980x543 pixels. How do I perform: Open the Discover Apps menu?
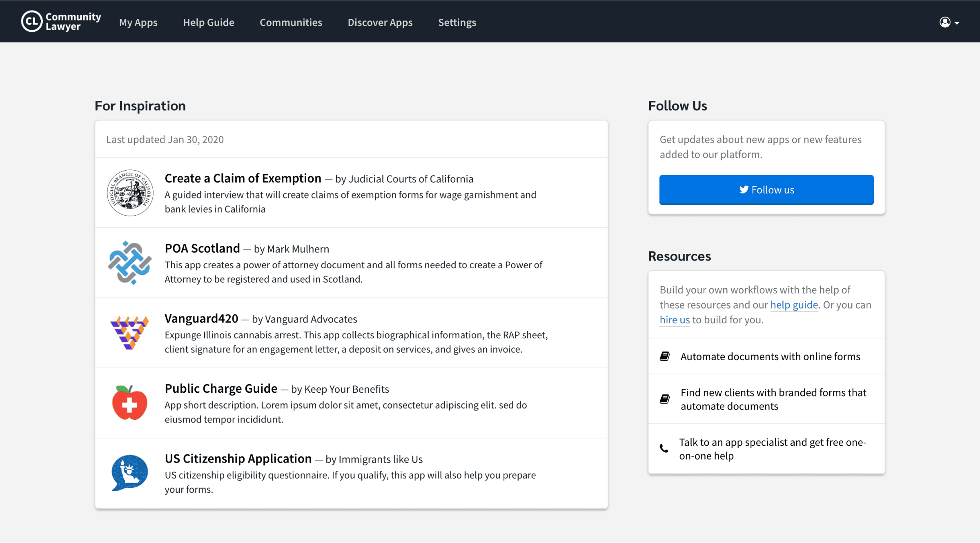click(380, 22)
